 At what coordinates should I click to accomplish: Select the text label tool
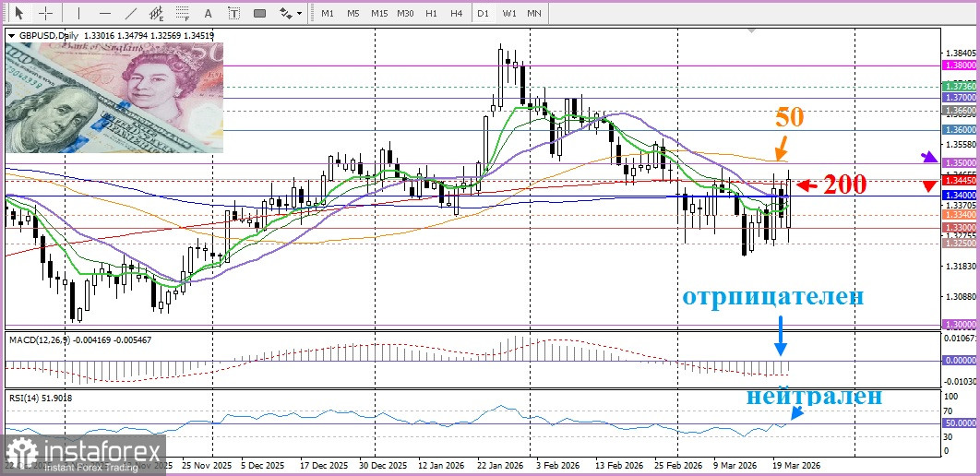[x=234, y=13]
